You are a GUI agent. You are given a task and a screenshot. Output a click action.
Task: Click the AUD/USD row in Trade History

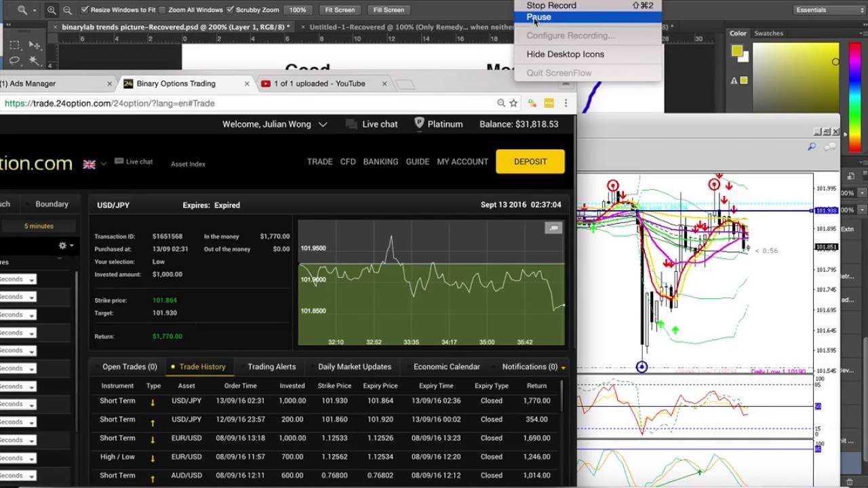(x=325, y=475)
